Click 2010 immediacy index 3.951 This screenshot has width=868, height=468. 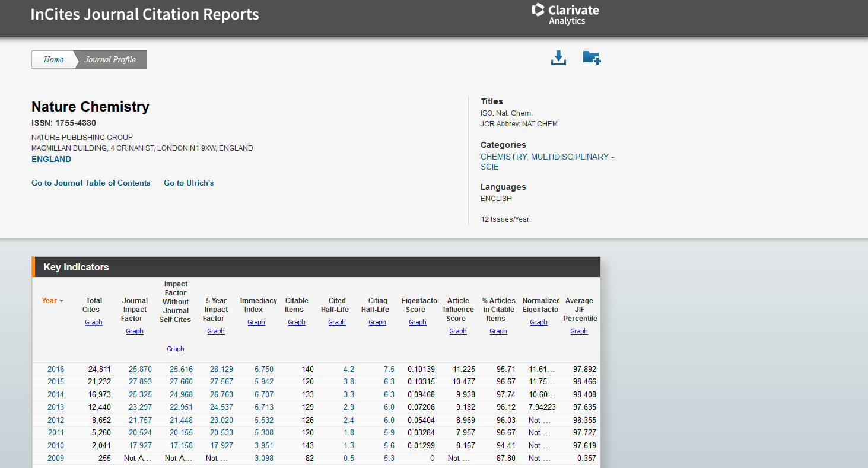pos(264,445)
